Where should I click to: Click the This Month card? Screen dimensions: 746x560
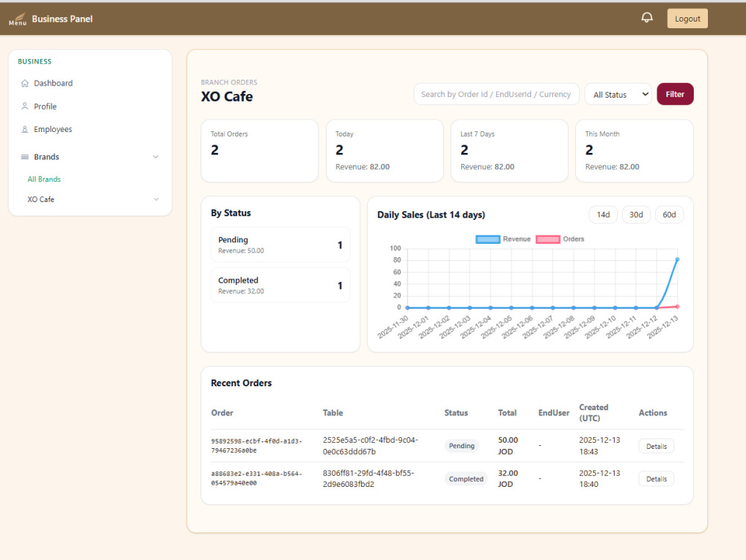[634, 151]
